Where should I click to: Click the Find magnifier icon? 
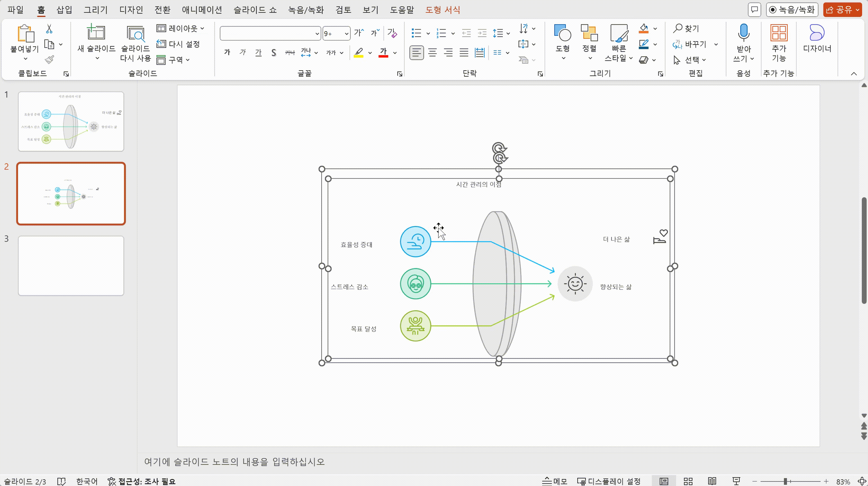click(677, 28)
